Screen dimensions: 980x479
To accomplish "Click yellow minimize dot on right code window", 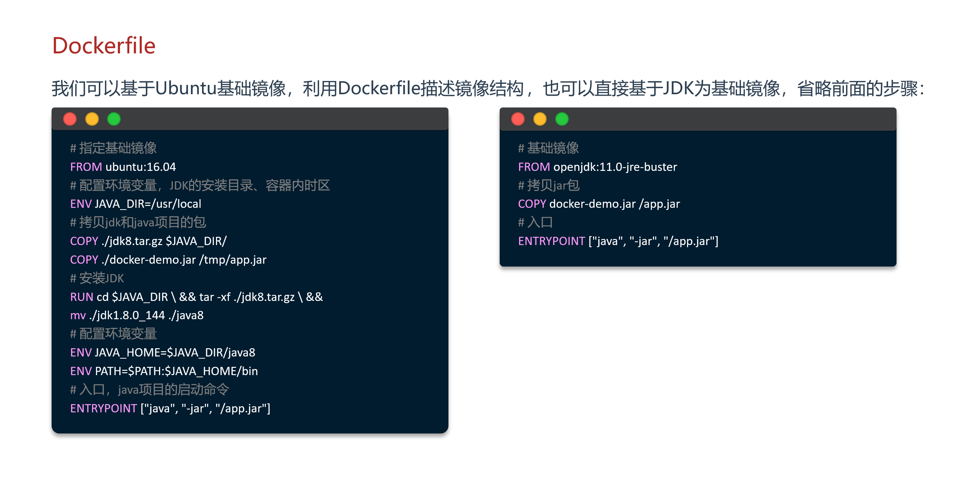I will (539, 119).
